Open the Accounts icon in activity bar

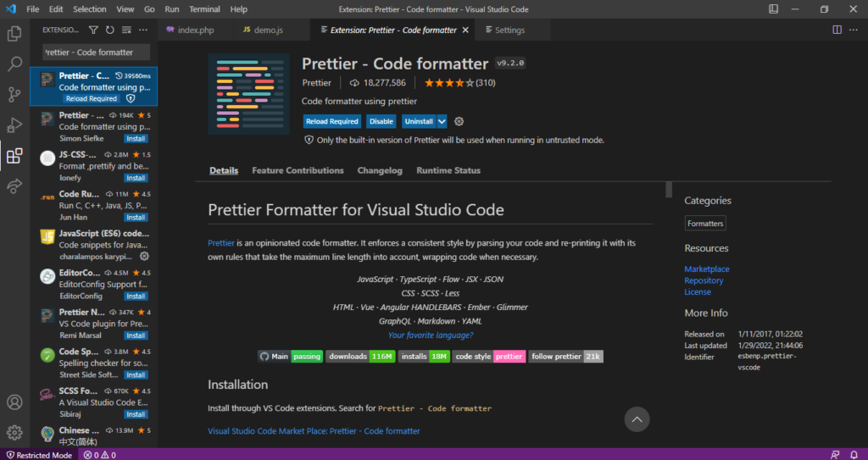click(x=14, y=402)
